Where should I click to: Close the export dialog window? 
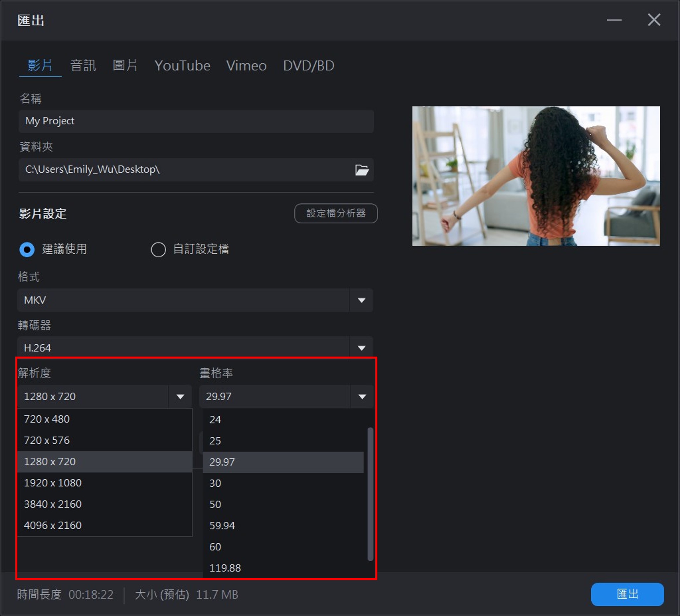[x=654, y=20]
